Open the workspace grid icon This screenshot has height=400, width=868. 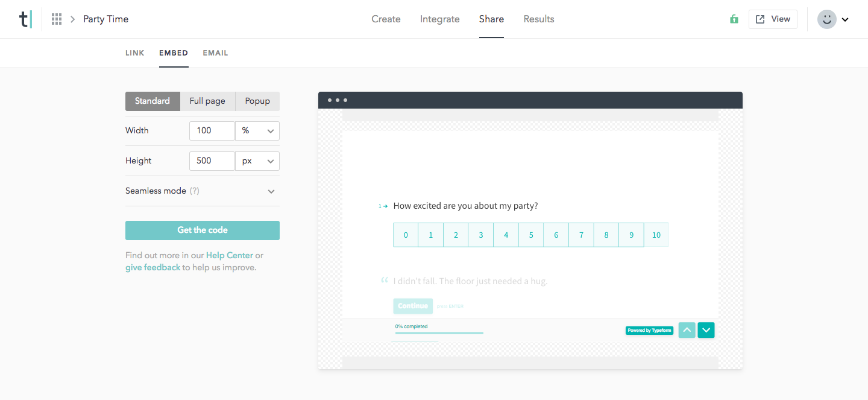coord(57,19)
